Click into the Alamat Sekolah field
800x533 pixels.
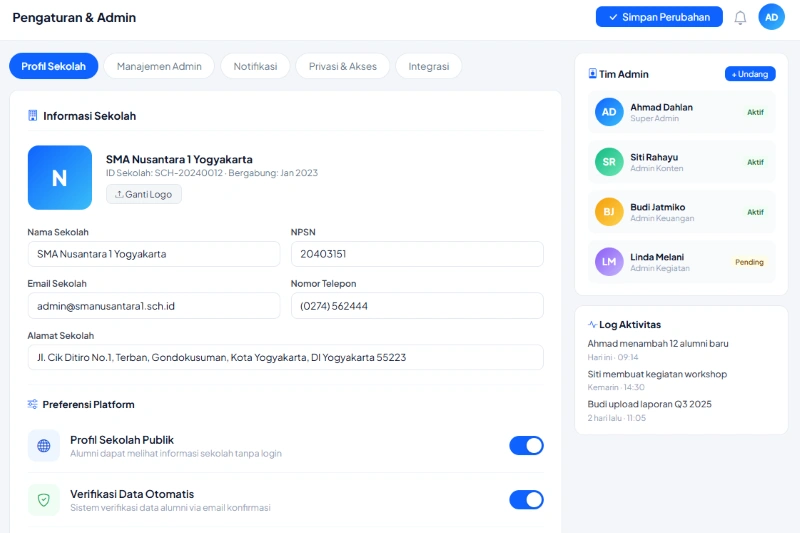pos(285,358)
